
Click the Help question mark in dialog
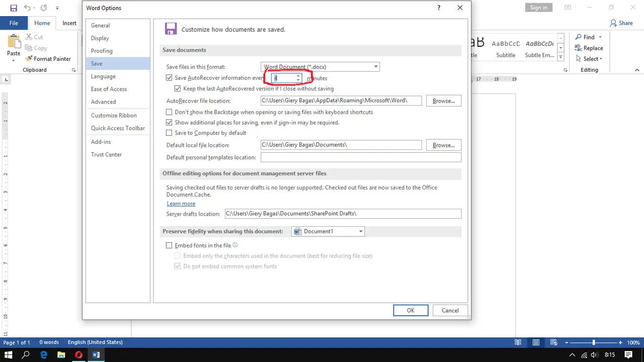[439, 8]
